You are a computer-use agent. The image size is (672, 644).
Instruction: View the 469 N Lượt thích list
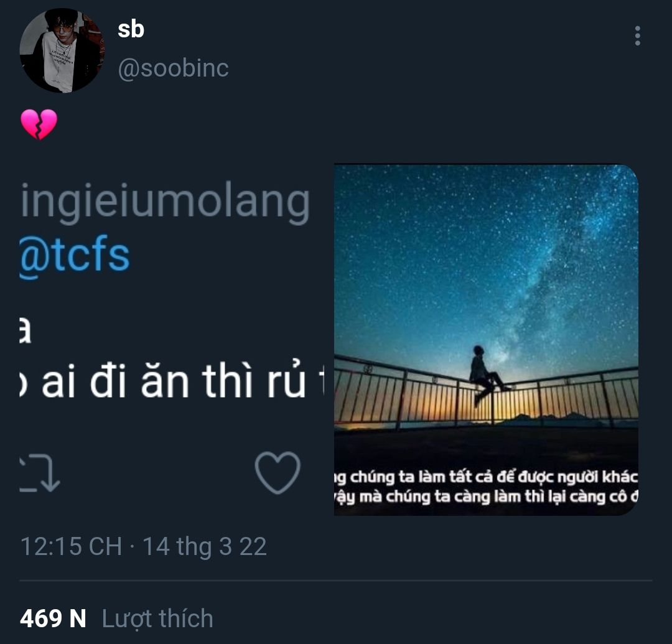coord(116,618)
